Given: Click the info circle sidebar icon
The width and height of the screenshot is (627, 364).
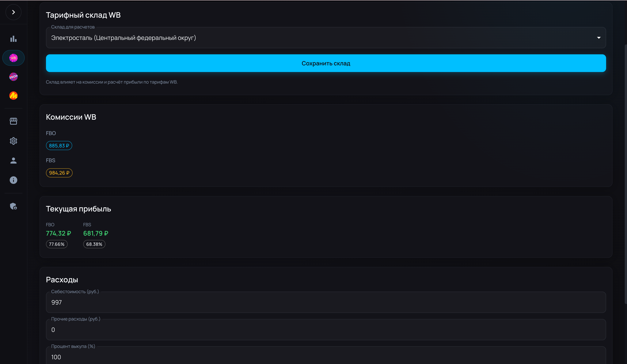Looking at the screenshot, I should [13, 180].
